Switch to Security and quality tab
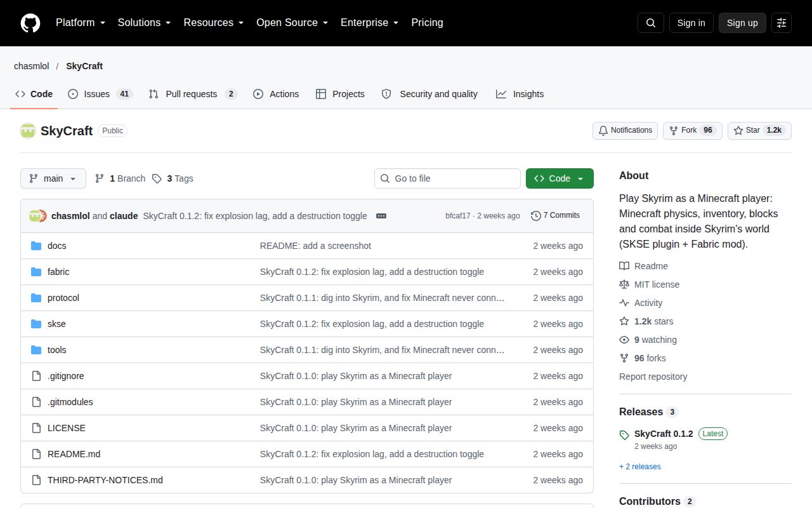 click(429, 94)
